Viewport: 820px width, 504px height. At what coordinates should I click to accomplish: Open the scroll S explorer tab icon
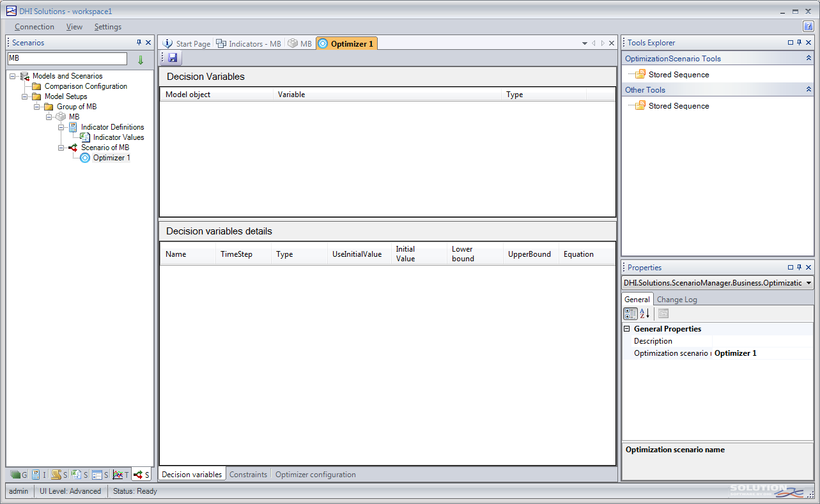56,475
